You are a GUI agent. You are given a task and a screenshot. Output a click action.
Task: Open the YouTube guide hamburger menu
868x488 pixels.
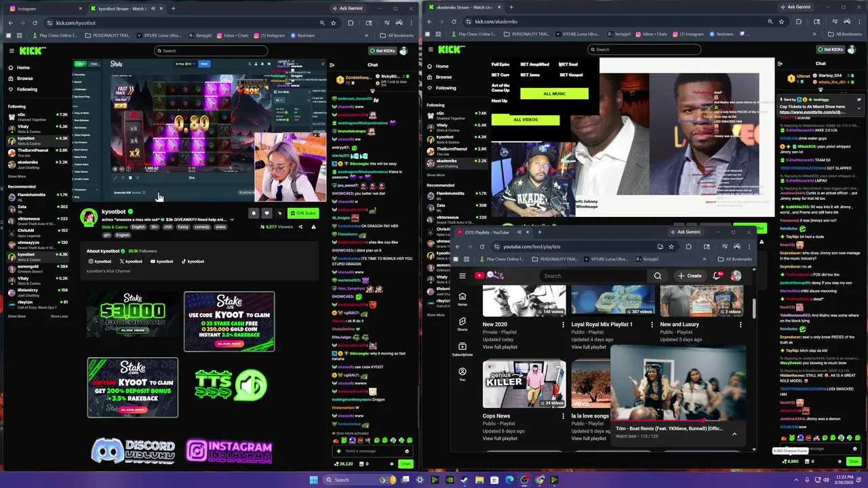coord(462,276)
